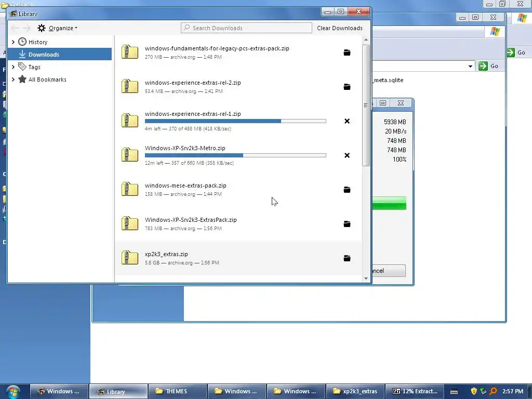The width and height of the screenshot is (532, 399).
Task: Select History in the Library sidebar
Action: coord(60,42)
